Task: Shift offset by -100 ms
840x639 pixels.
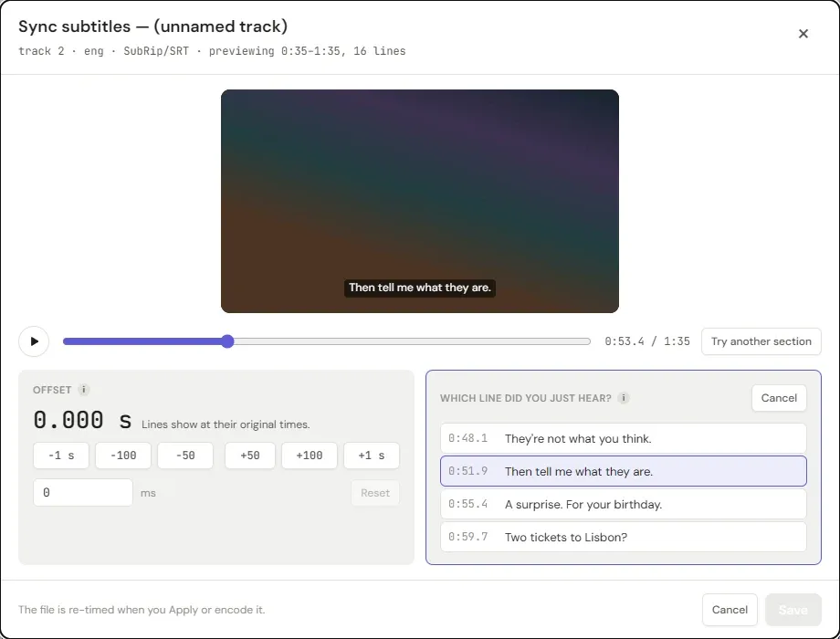Action: (x=123, y=456)
